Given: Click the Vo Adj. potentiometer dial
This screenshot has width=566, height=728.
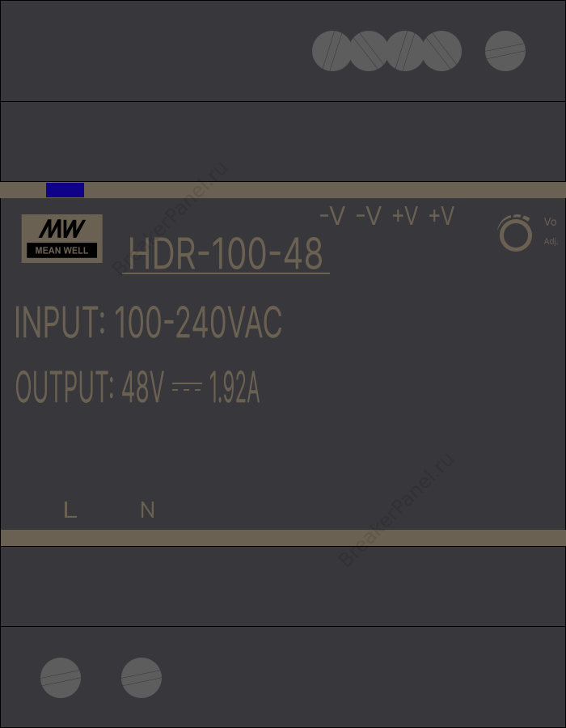Looking at the screenshot, I should coord(515,233).
